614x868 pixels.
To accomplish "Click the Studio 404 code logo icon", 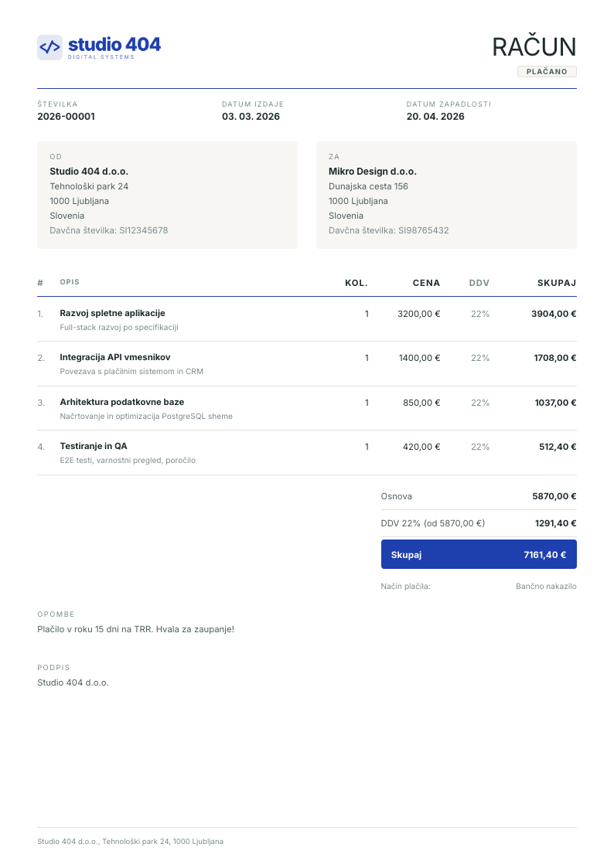I will click(x=49, y=48).
